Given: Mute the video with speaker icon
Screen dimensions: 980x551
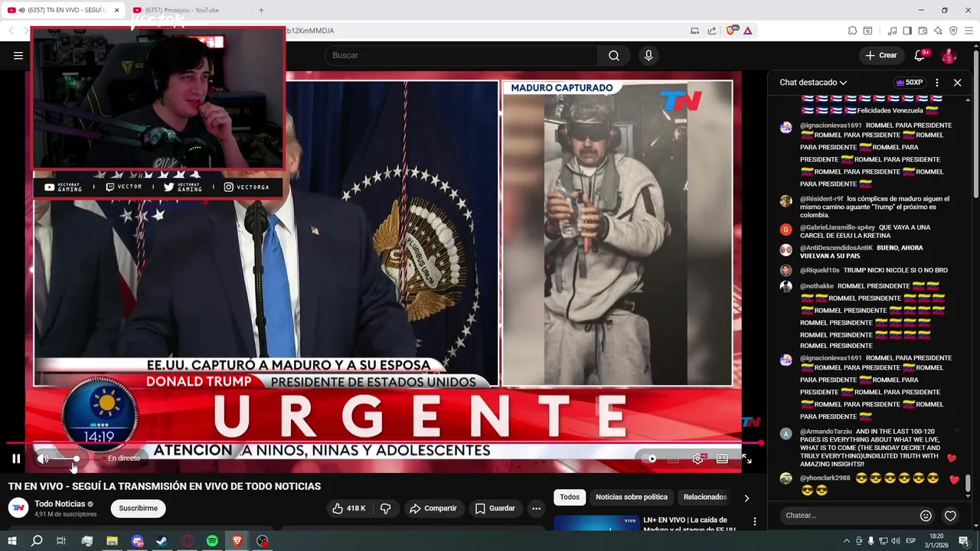Looking at the screenshot, I should (43, 458).
